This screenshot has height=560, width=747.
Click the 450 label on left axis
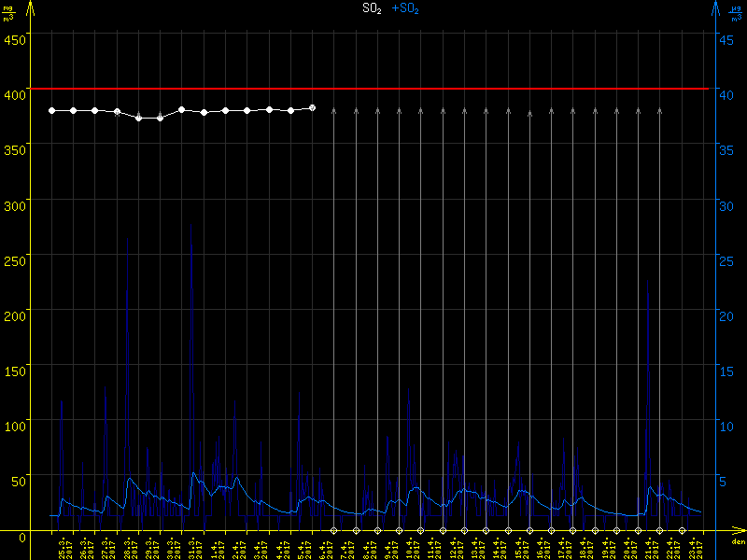15,39
